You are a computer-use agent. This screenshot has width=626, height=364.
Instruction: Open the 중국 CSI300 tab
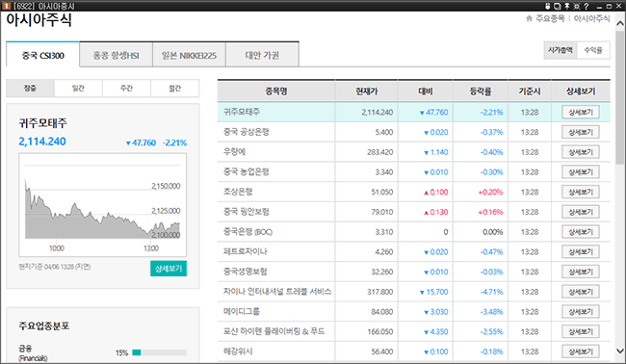tap(42, 55)
